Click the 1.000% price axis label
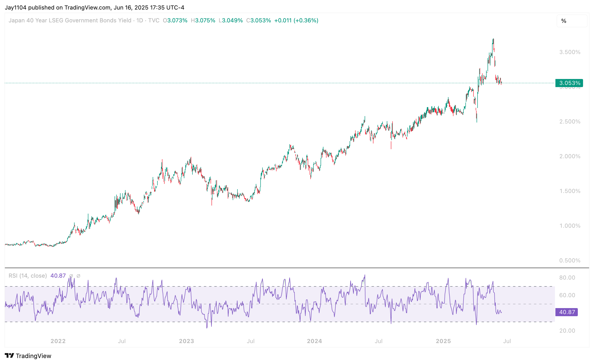The image size is (594, 364). click(570, 226)
